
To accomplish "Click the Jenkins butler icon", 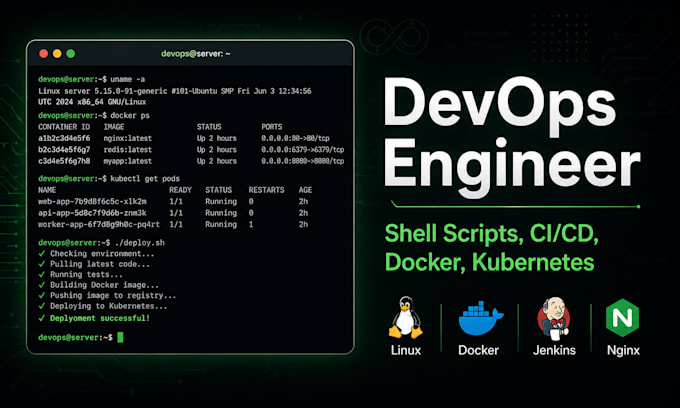I will (x=553, y=318).
